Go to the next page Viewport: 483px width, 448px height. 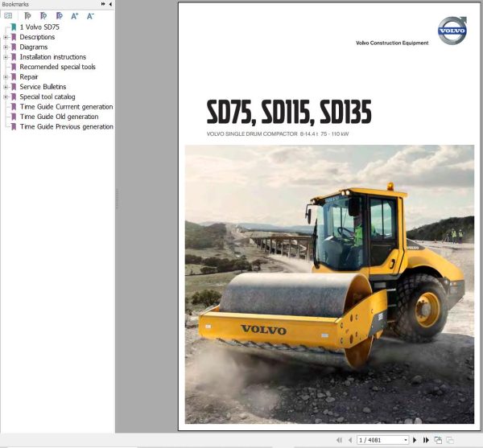pyautogui.click(x=415, y=440)
